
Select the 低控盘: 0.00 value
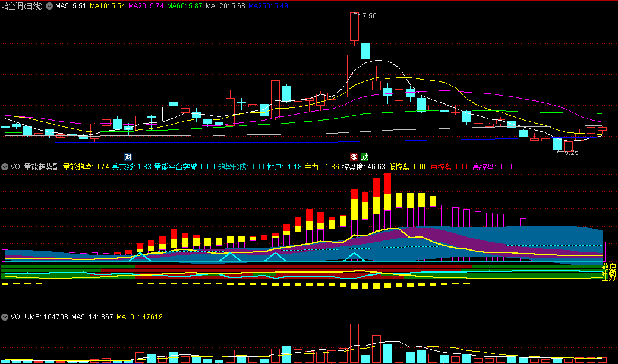pyautogui.click(x=408, y=167)
